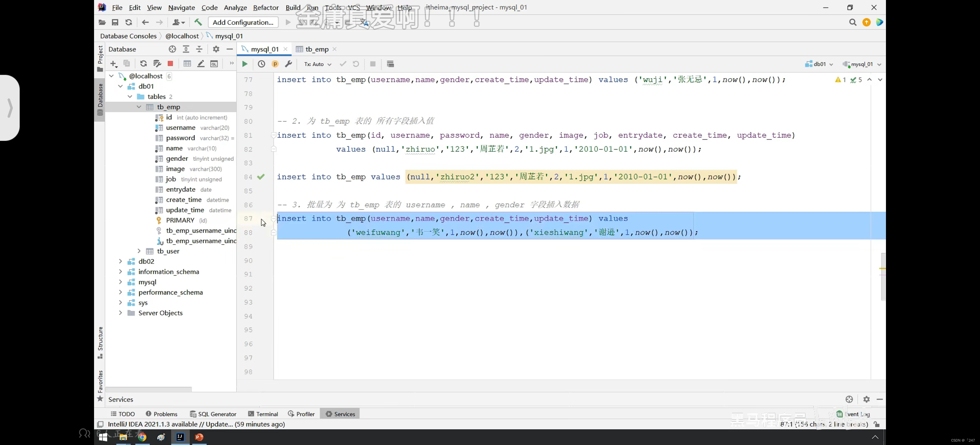This screenshot has width=980, height=445.
Task: Open db01 schema selector dropdown
Action: [x=819, y=64]
